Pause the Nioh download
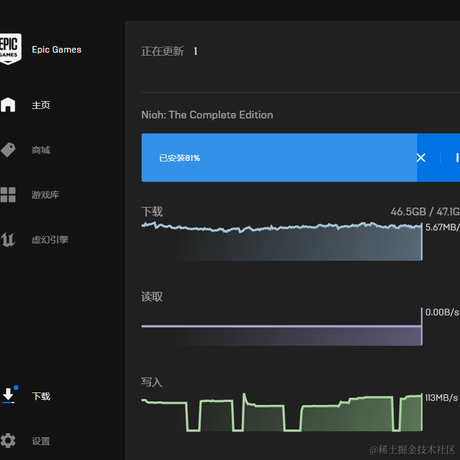The width and height of the screenshot is (460, 460). pos(457,158)
